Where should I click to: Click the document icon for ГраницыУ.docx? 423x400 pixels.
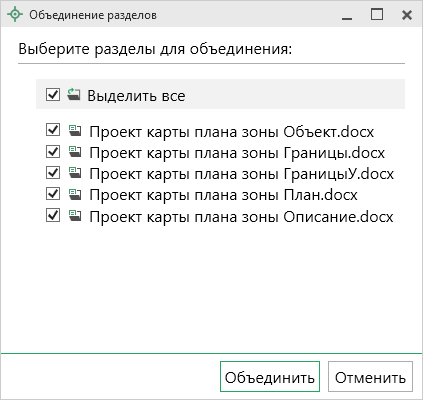click(x=75, y=173)
